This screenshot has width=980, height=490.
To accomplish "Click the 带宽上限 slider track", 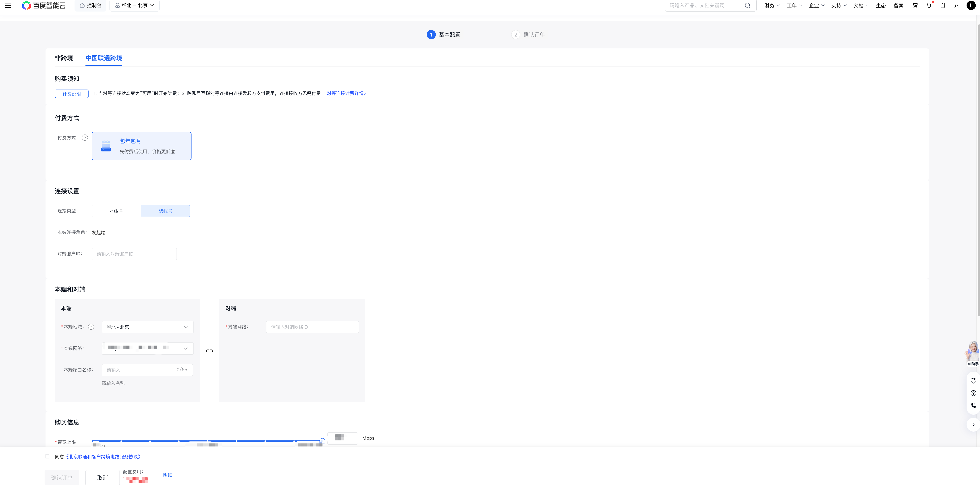I will point(207,441).
